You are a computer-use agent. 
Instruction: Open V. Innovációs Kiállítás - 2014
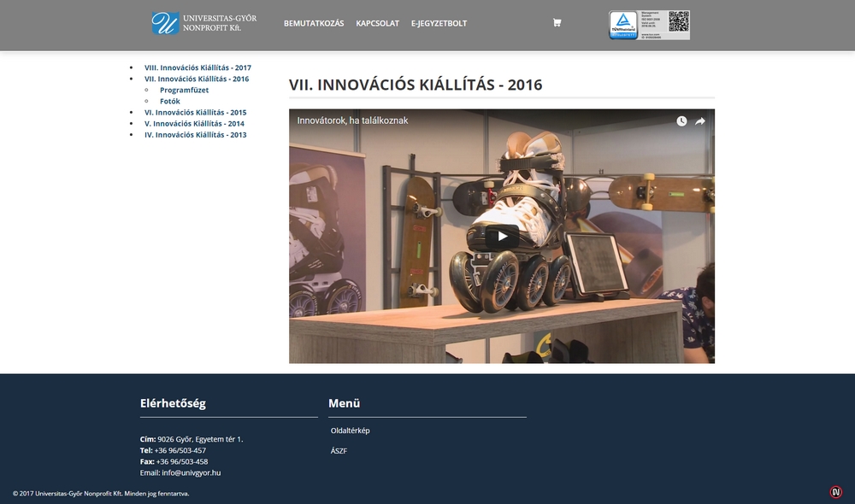tap(193, 123)
